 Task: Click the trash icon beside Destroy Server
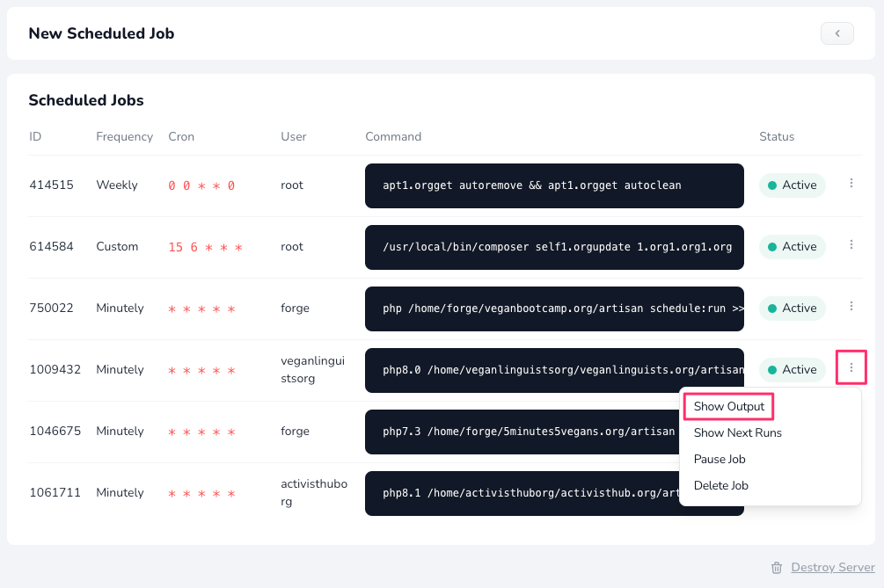(x=778, y=567)
